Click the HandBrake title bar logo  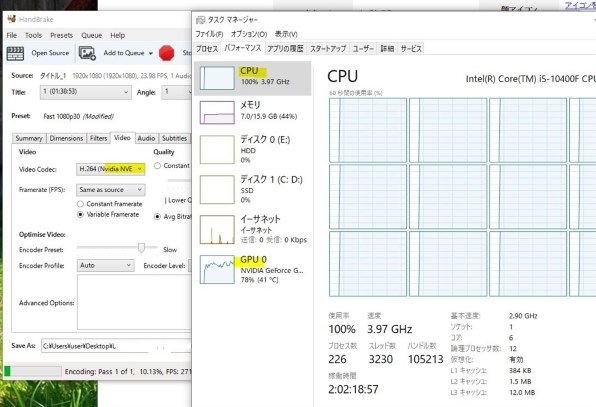tap(12, 19)
